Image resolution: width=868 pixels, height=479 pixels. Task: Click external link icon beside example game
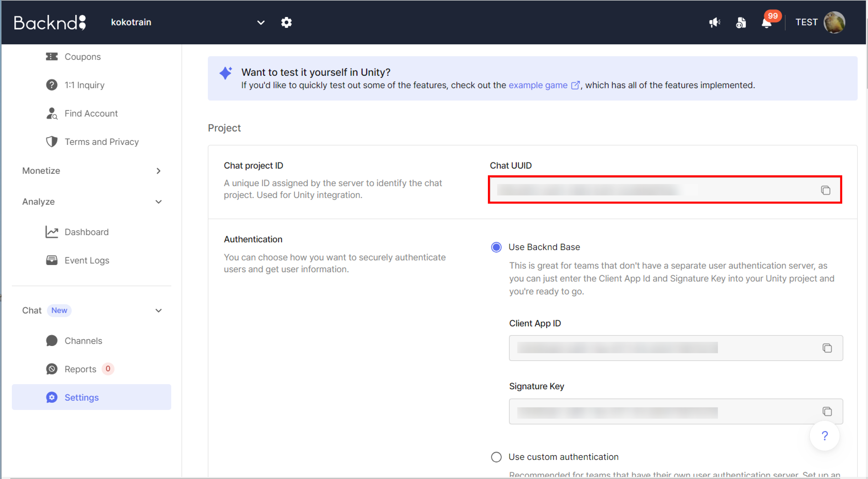click(x=576, y=85)
